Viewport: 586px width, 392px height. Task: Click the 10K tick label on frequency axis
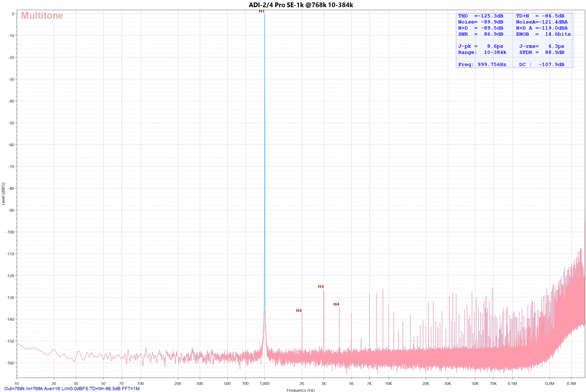pyautogui.click(x=388, y=383)
